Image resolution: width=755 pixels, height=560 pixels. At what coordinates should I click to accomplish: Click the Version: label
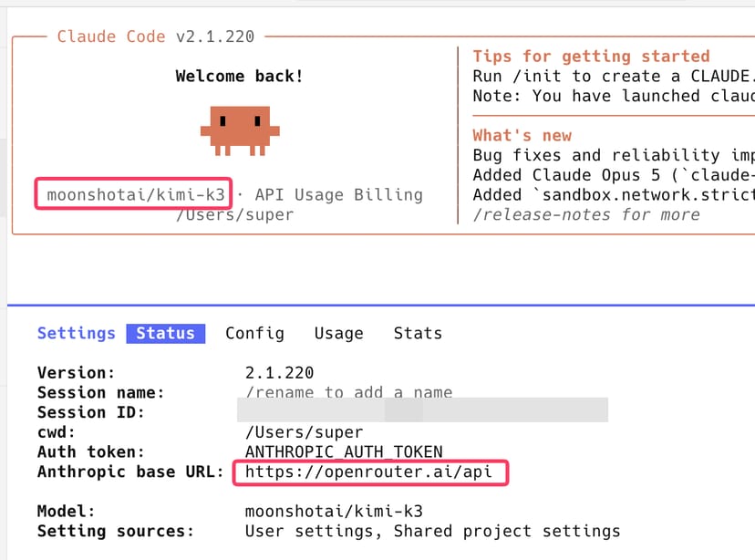coord(76,373)
